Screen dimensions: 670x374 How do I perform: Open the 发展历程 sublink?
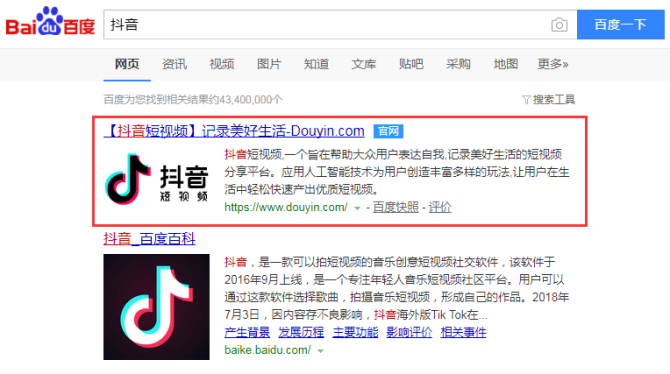(x=301, y=332)
